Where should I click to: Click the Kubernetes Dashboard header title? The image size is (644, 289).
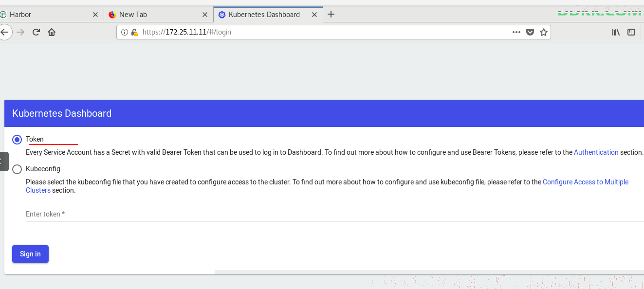[62, 113]
